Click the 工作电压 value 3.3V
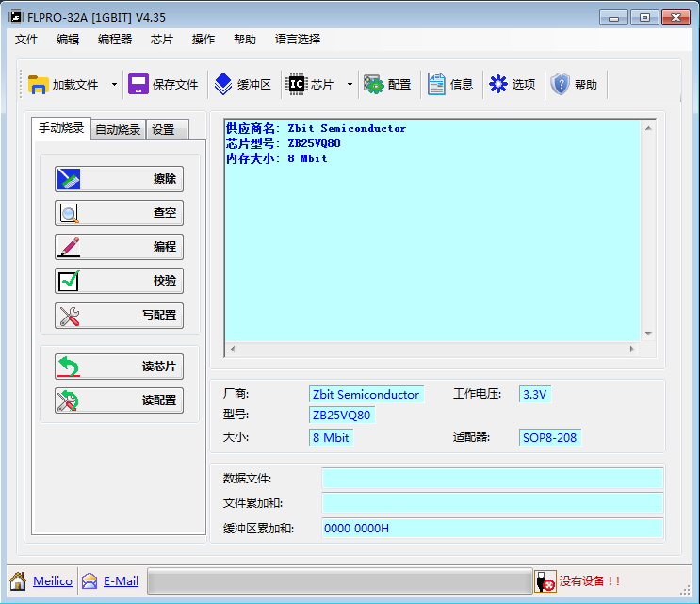700x604 pixels. 535,395
